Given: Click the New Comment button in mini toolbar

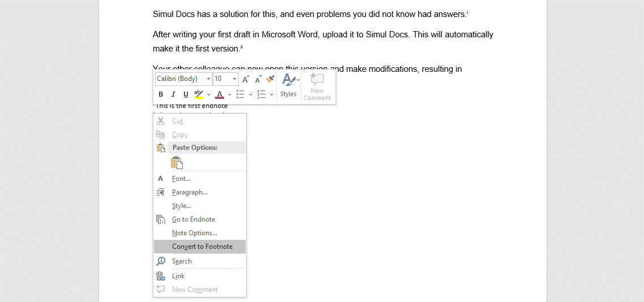Looking at the screenshot, I should point(317,87).
